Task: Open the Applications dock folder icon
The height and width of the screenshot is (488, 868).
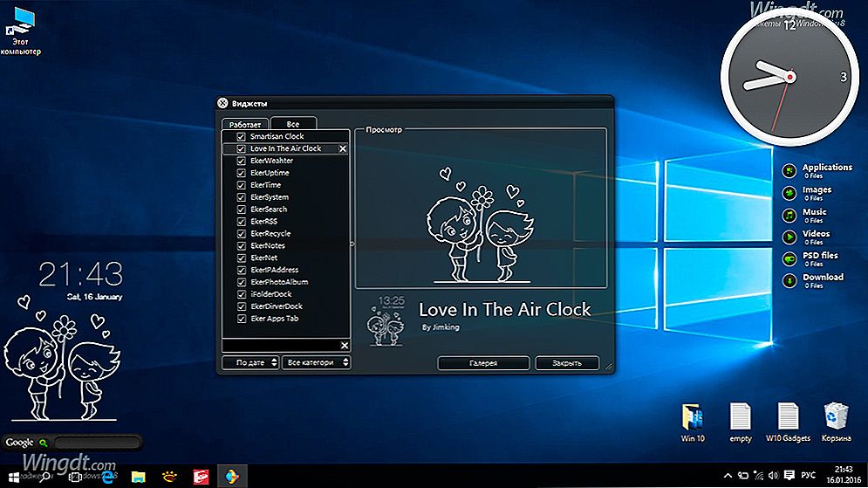Action: [x=789, y=170]
